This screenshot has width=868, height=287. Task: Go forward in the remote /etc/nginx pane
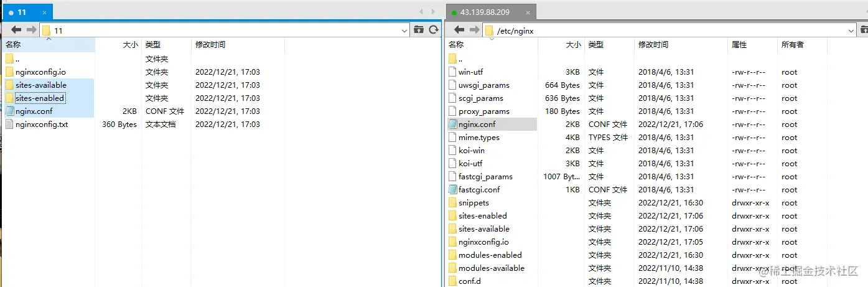tap(474, 30)
